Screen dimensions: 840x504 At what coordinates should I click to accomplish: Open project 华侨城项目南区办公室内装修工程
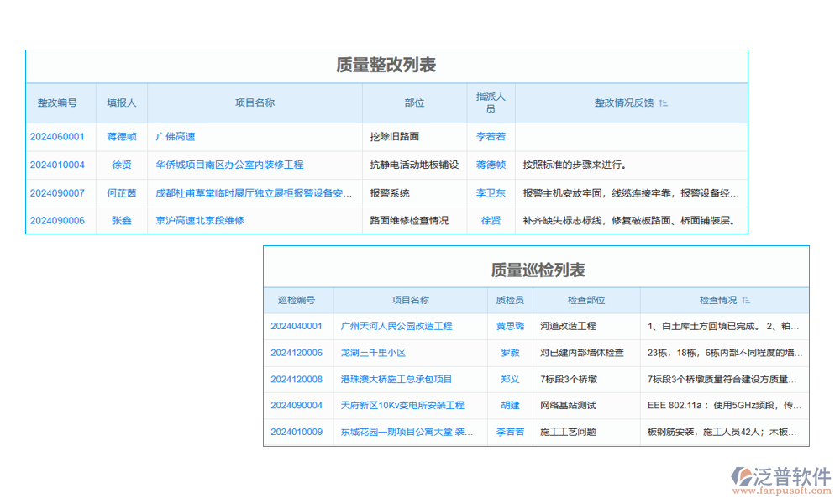pyautogui.click(x=228, y=165)
